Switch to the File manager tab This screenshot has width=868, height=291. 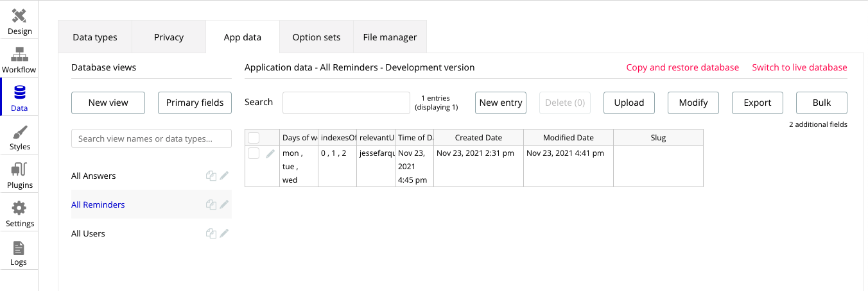(390, 37)
